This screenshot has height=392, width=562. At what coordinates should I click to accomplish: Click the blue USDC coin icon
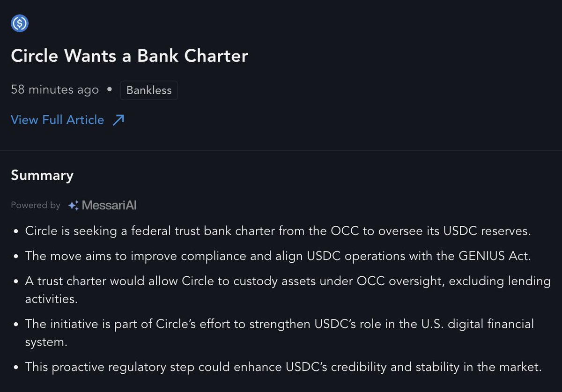pos(20,23)
